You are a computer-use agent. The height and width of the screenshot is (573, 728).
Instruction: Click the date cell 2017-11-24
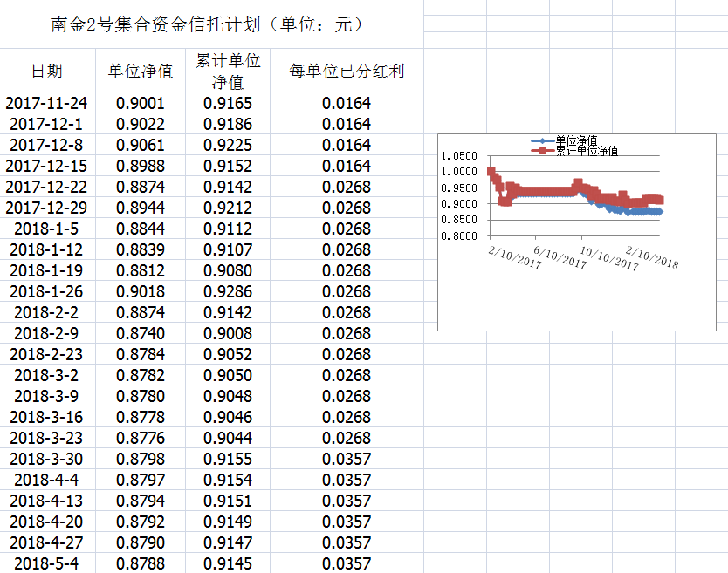(46, 103)
